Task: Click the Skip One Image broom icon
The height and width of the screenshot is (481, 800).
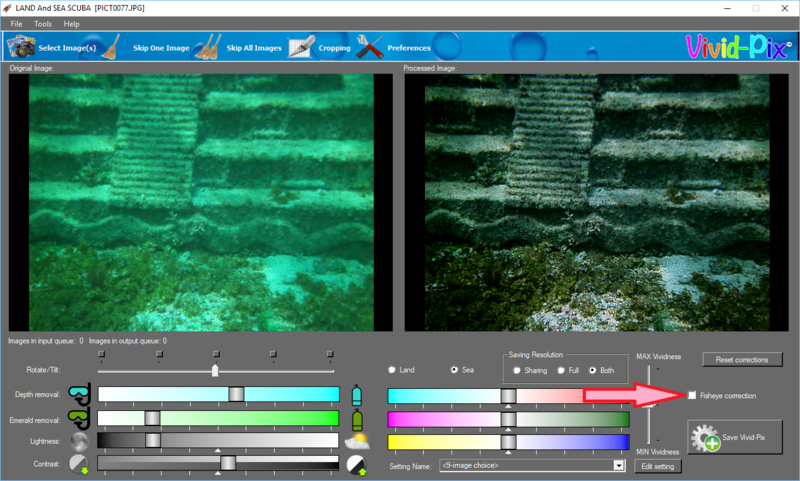Action: point(112,47)
